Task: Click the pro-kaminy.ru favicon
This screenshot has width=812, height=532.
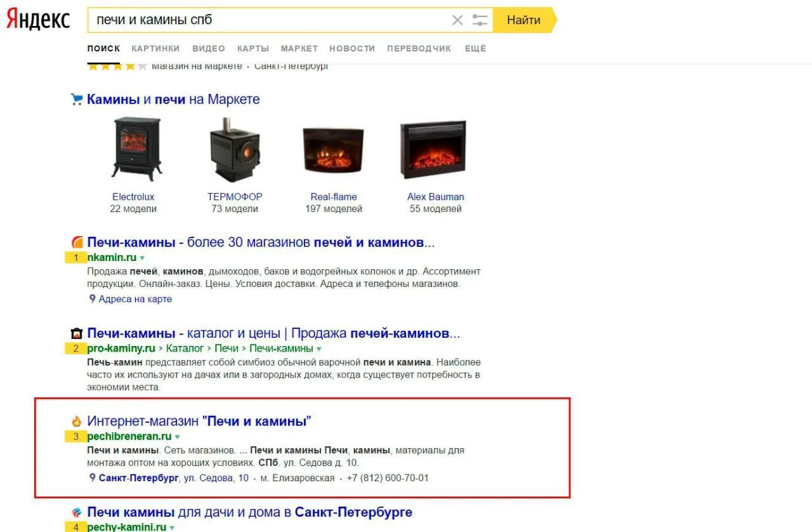Action: [x=77, y=333]
